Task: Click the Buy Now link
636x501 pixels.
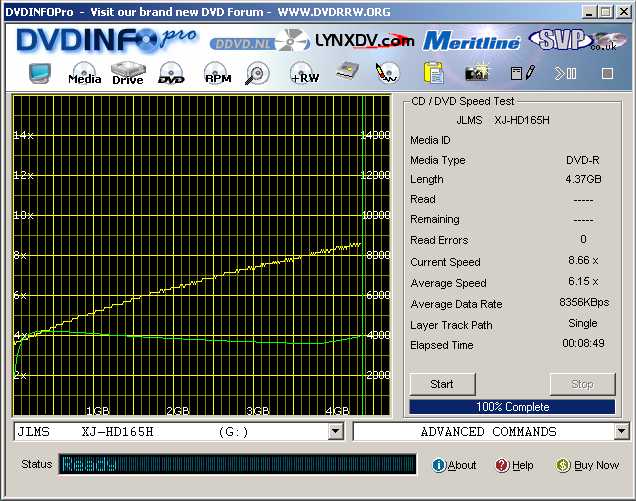Action: (588, 465)
